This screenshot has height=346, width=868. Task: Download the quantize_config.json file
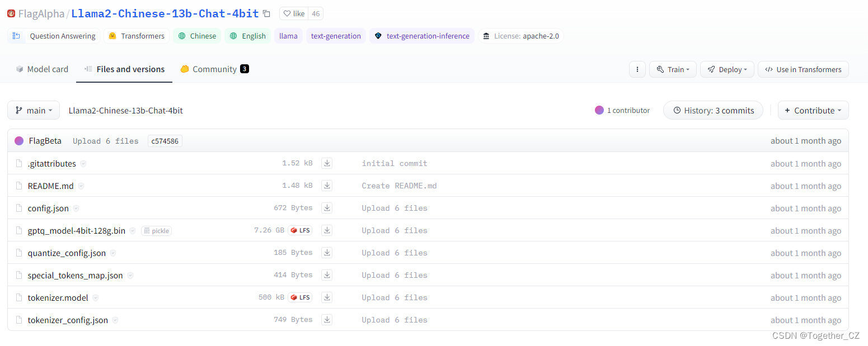click(x=327, y=253)
